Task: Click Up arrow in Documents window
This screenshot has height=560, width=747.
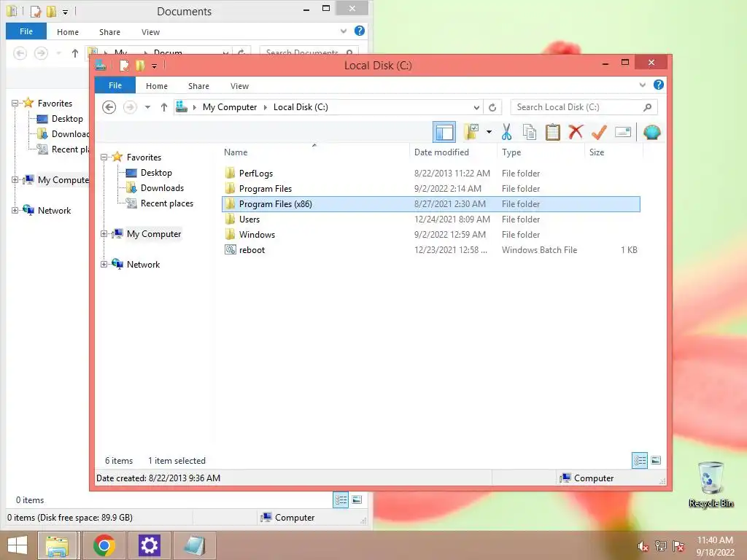Action: [75, 52]
